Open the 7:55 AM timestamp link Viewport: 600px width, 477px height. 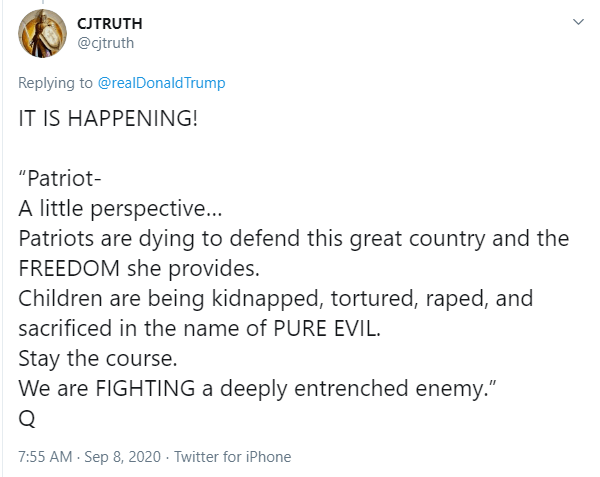point(45,457)
